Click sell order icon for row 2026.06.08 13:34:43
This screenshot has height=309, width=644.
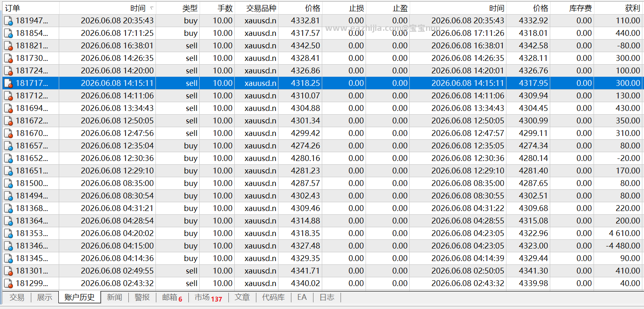click(8, 108)
